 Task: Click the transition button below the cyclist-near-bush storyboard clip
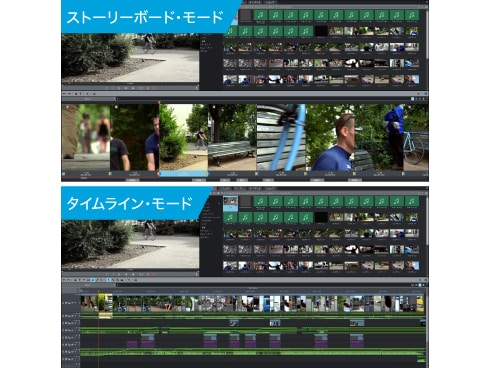click(x=199, y=180)
